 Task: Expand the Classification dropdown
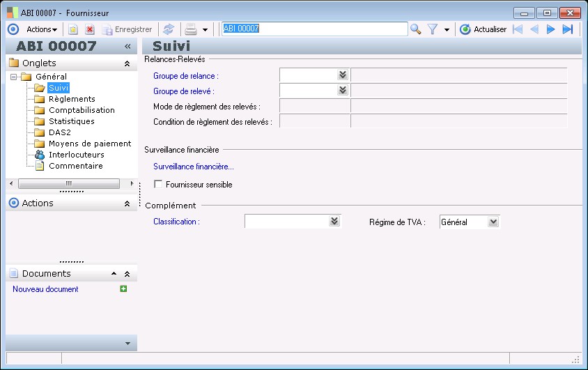(334, 222)
